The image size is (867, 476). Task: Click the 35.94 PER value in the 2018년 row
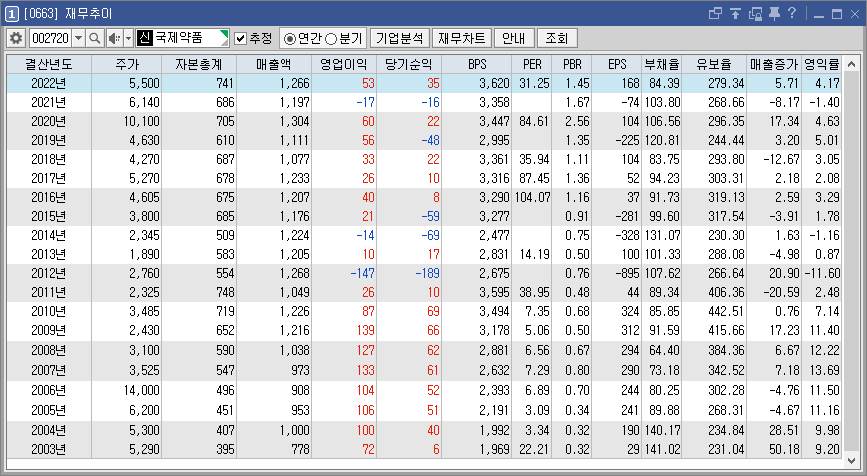click(x=534, y=159)
